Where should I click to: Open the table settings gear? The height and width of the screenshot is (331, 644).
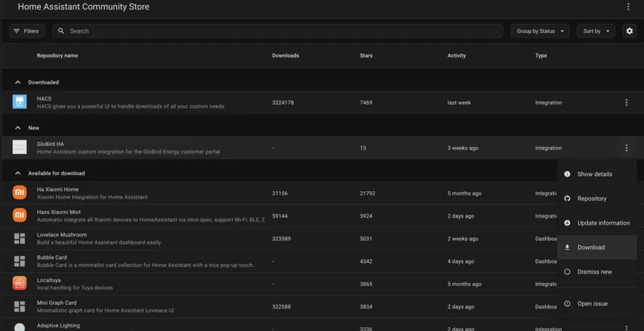coord(629,31)
